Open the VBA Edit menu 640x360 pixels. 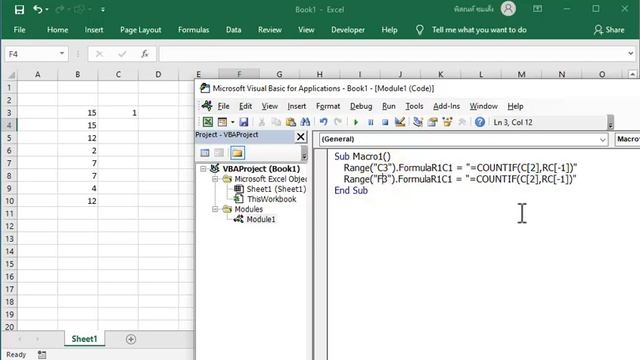245,106
